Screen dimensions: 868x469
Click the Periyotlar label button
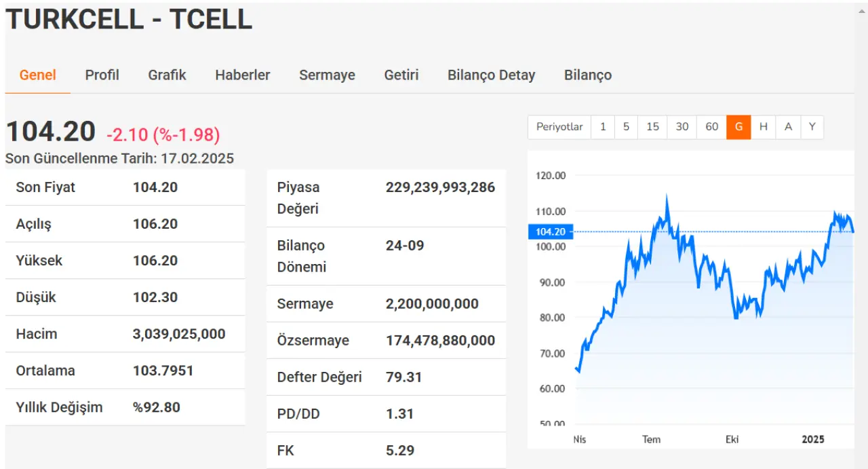click(x=559, y=127)
